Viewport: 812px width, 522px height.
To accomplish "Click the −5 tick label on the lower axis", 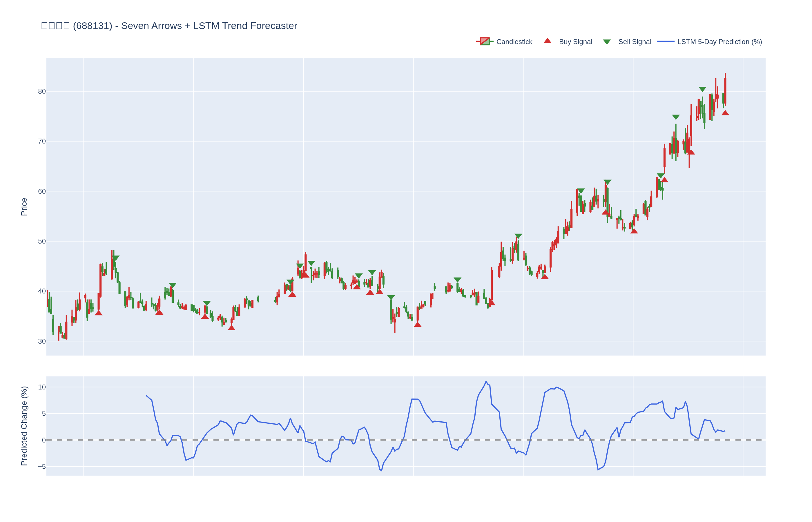I will (42, 466).
